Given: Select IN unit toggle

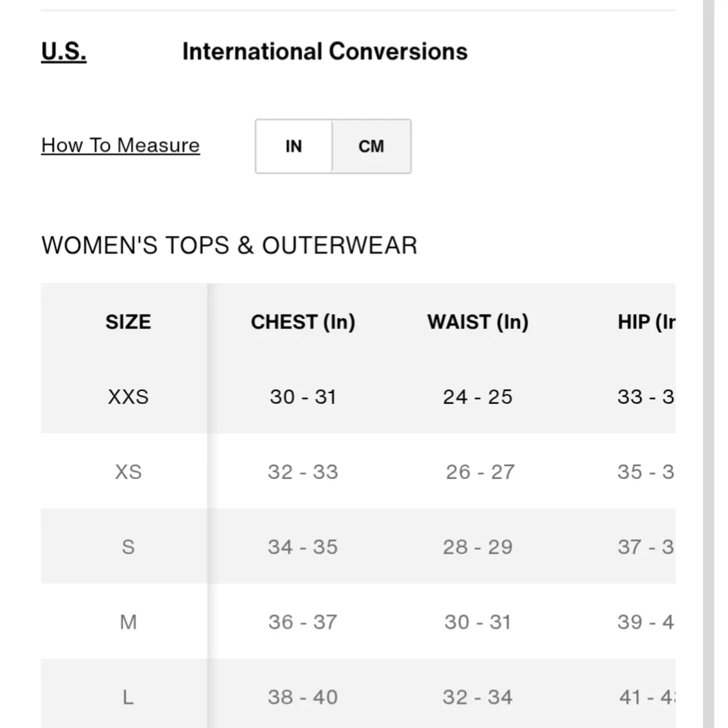Looking at the screenshot, I should coord(294,146).
